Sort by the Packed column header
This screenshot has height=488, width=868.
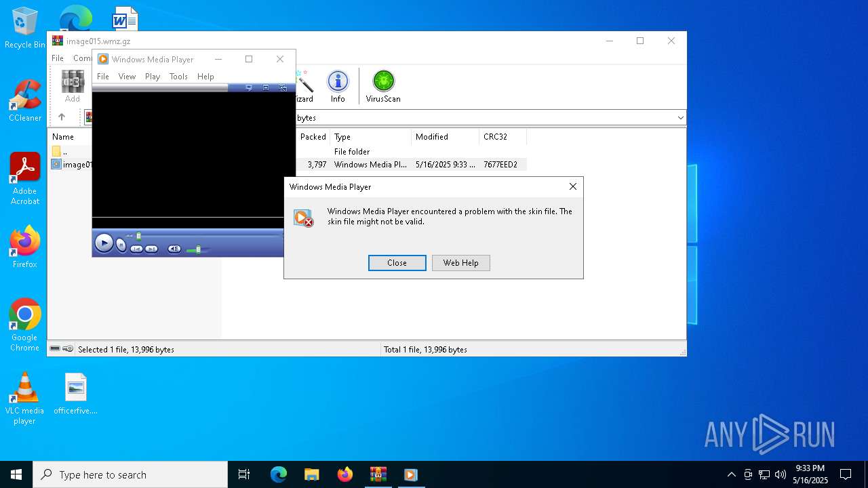pos(313,137)
